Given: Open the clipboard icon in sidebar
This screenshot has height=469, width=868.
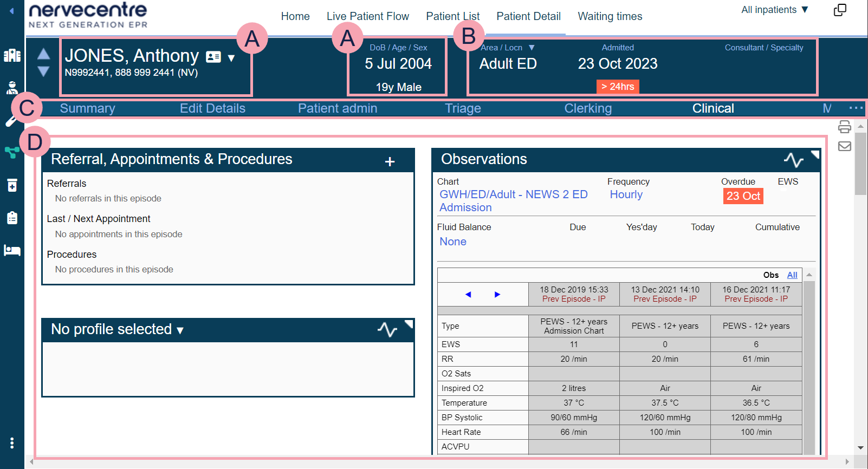Looking at the screenshot, I should [12, 218].
